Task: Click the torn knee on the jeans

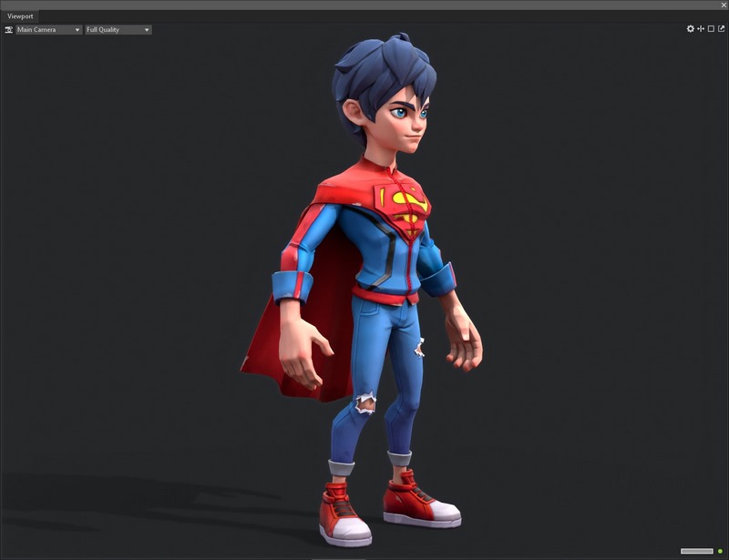Action: pyautogui.click(x=364, y=402)
